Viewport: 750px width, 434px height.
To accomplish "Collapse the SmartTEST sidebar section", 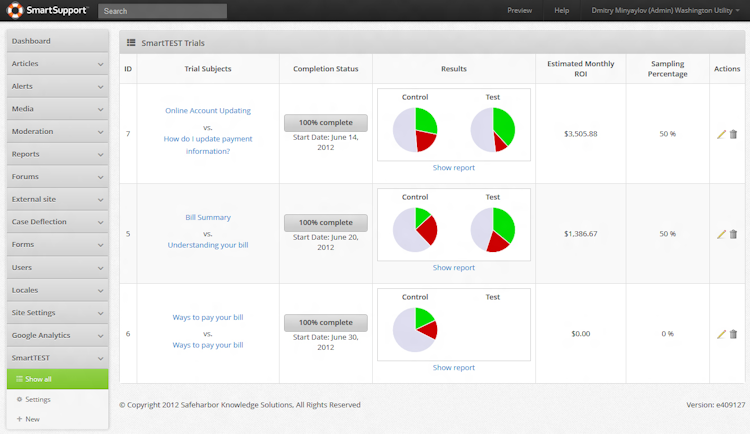I will tap(57, 358).
